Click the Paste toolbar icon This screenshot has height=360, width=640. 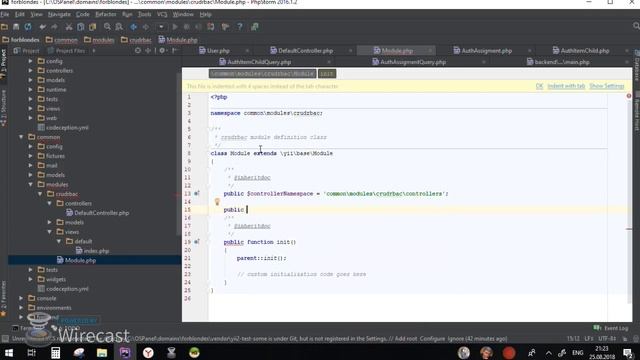coord(93,27)
